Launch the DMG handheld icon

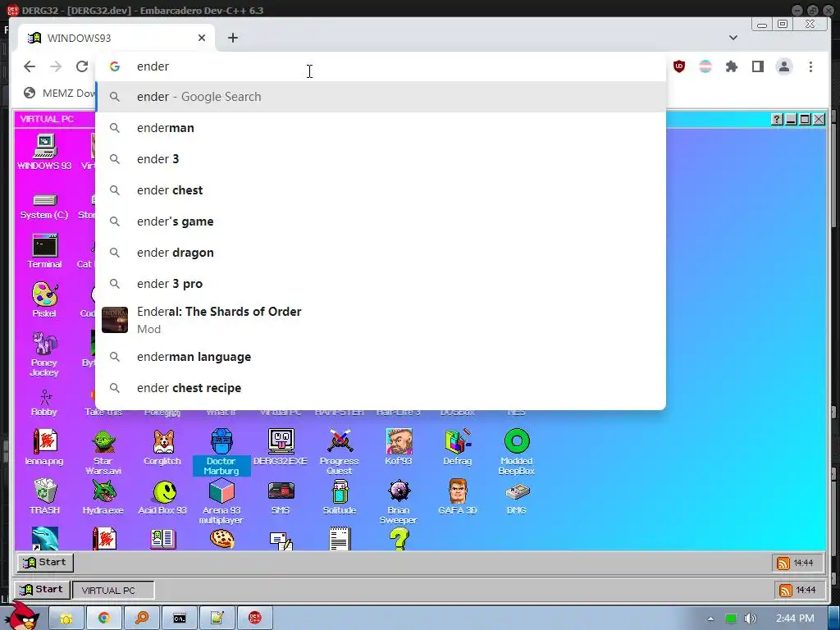[517, 496]
